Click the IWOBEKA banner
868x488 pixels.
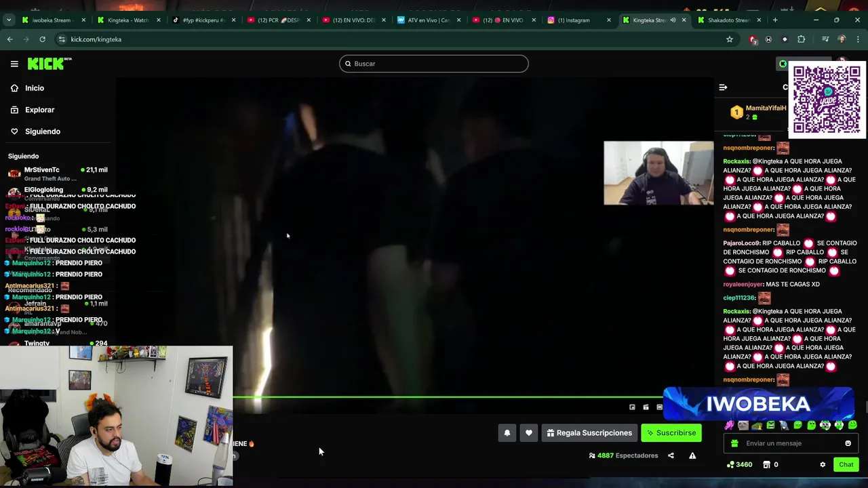758,404
